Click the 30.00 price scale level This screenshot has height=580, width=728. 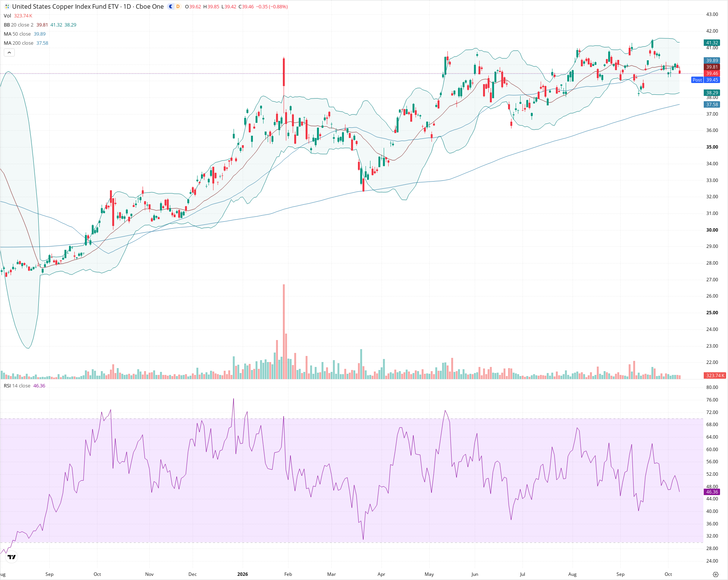pyautogui.click(x=712, y=230)
